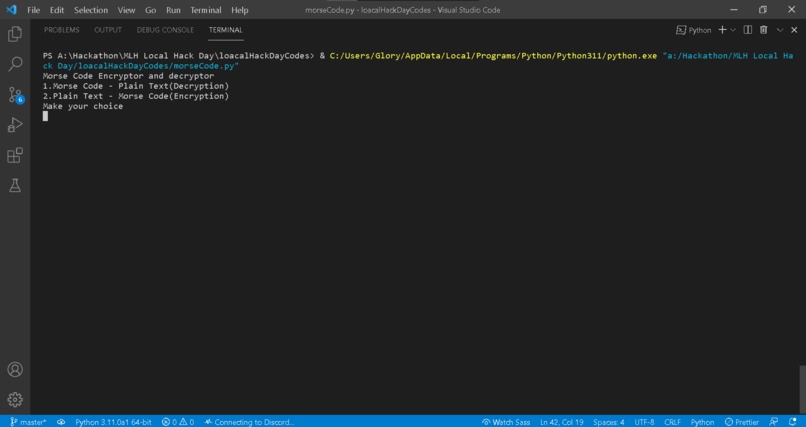Switch to the PROBLEMS tab
The width and height of the screenshot is (806, 427).
[x=62, y=30]
